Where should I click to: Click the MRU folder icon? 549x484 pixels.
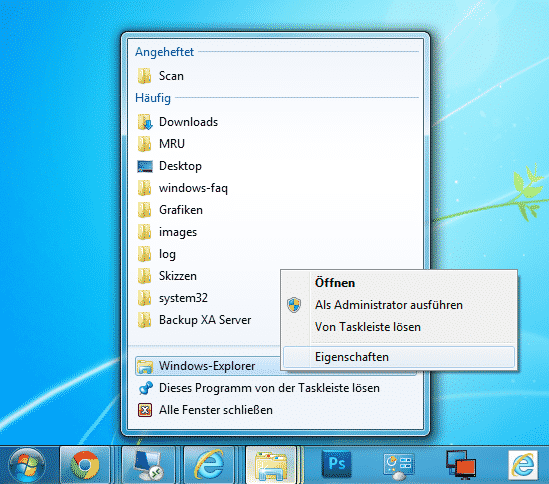pos(144,144)
